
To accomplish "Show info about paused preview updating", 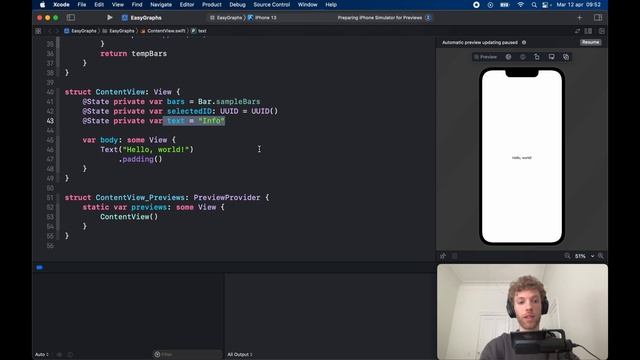I will [524, 42].
